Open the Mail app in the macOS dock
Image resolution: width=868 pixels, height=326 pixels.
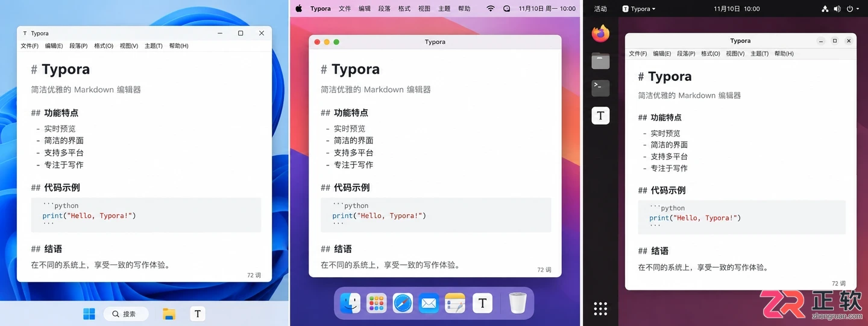click(x=429, y=303)
